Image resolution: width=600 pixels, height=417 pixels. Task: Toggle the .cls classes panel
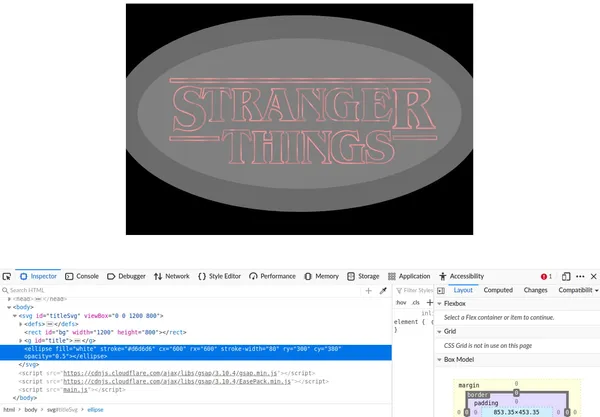416,303
